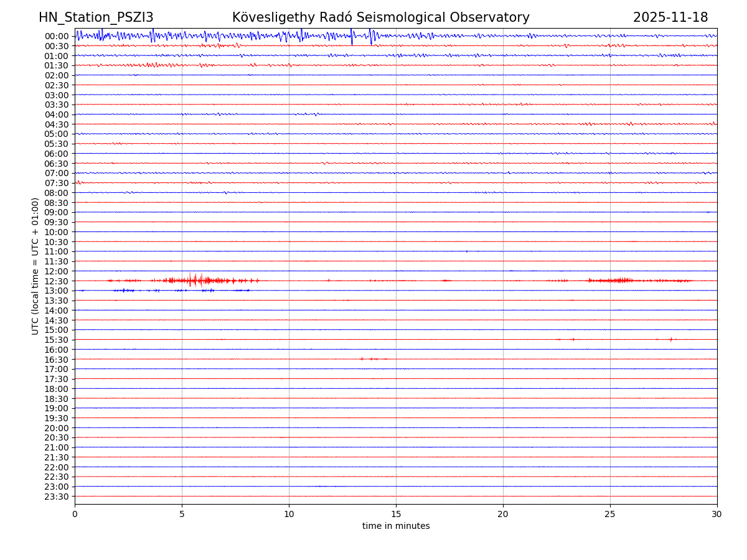Select the x-axis tick labeled 25

click(610, 515)
